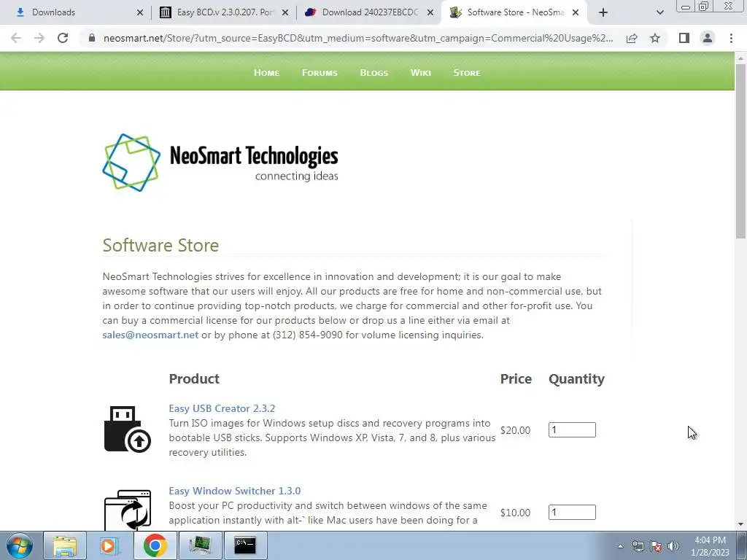
Task: Click the volume speaker tray icon
Action: 673,546
